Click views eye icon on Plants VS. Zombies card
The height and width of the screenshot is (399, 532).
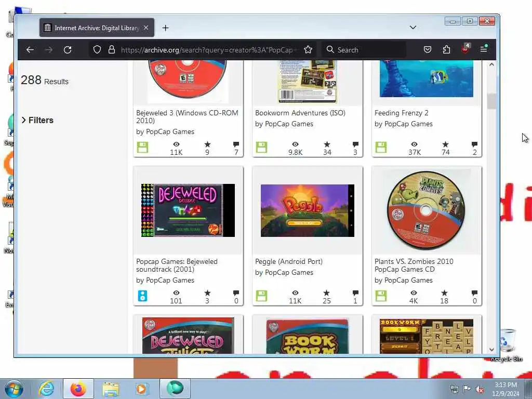point(414,293)
